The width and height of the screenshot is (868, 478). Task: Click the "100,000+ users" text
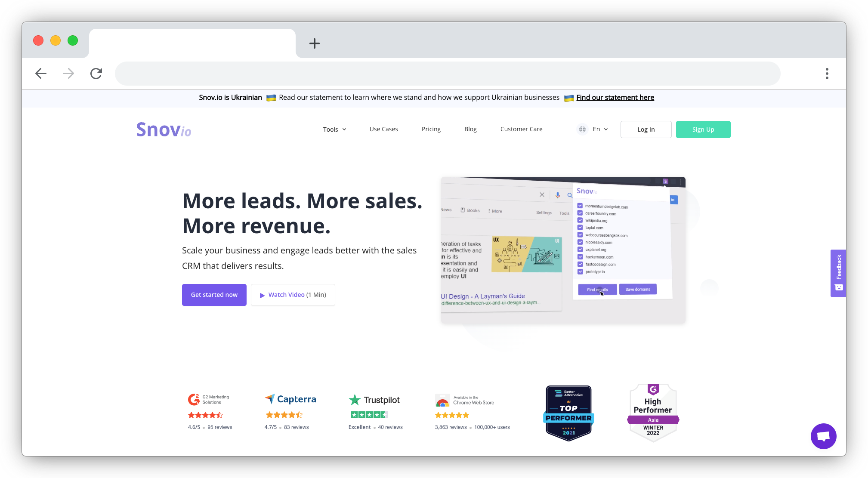(x=492, y=427)
